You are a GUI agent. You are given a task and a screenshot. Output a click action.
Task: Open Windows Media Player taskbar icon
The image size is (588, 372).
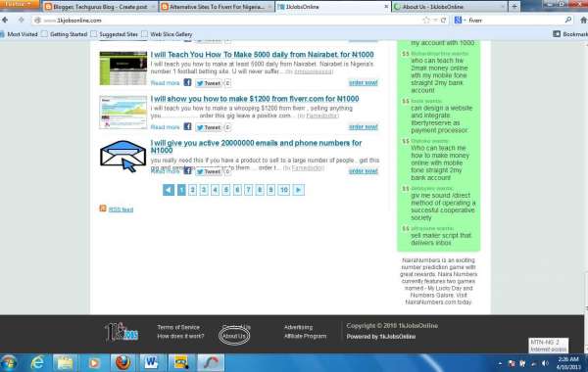pyautogui.click(x=94, y=362)
